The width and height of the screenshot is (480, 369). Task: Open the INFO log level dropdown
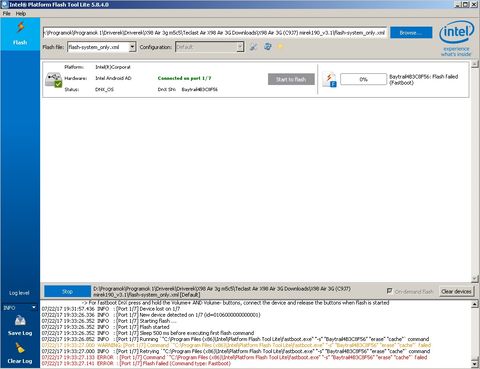pos(20,308)
